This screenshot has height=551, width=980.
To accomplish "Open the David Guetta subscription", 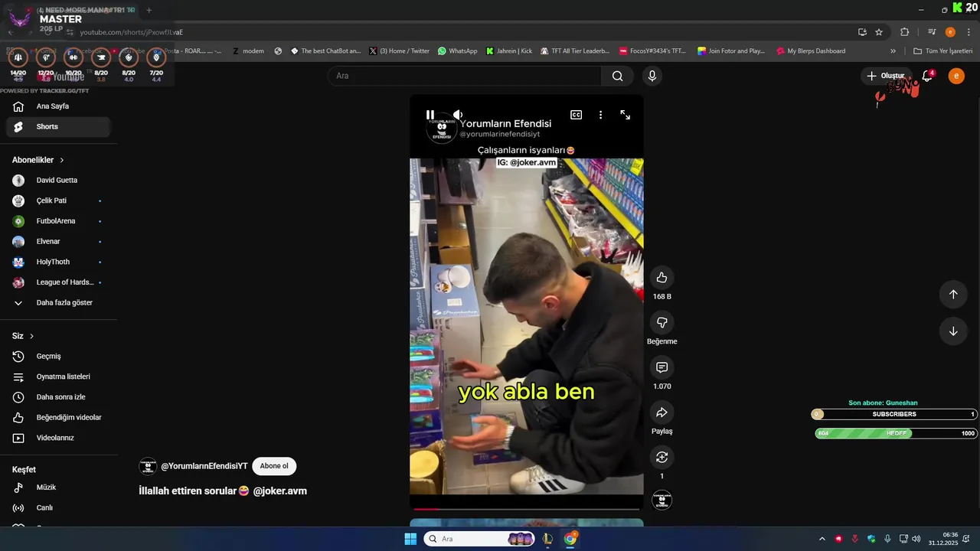I will coord(58,181).
